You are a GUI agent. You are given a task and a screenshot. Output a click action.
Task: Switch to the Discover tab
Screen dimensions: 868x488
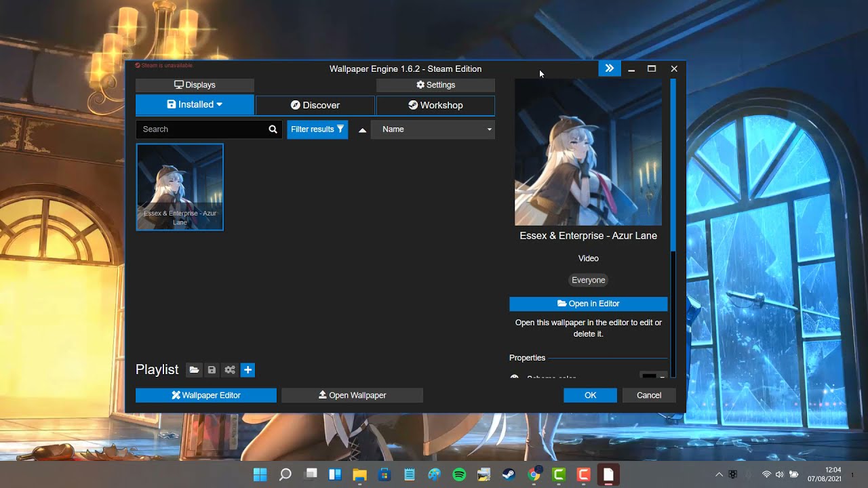315,105
